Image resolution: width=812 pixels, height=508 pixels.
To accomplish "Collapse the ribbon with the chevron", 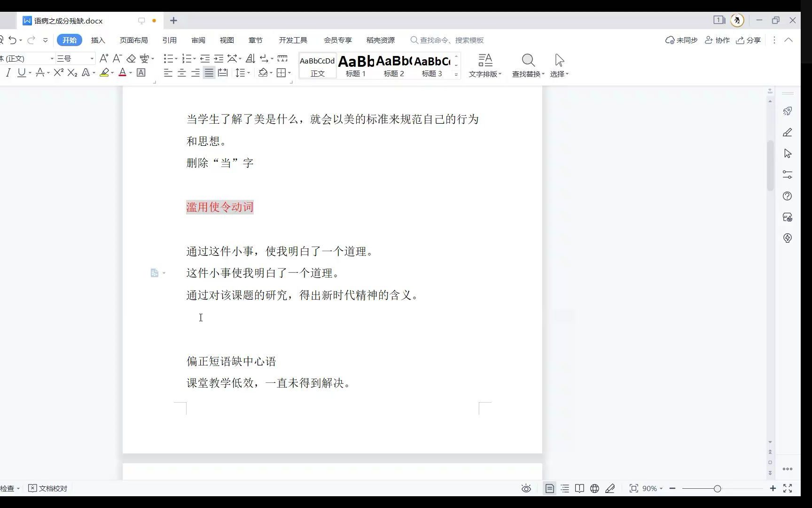I will [x=789, y=40].
